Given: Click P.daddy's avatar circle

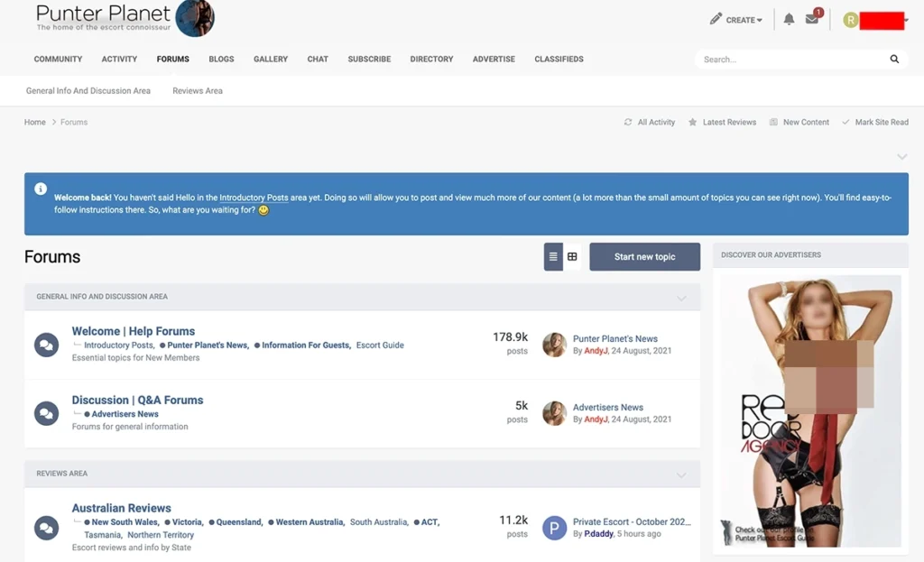Looking at the screenshot, I should 554,528.
